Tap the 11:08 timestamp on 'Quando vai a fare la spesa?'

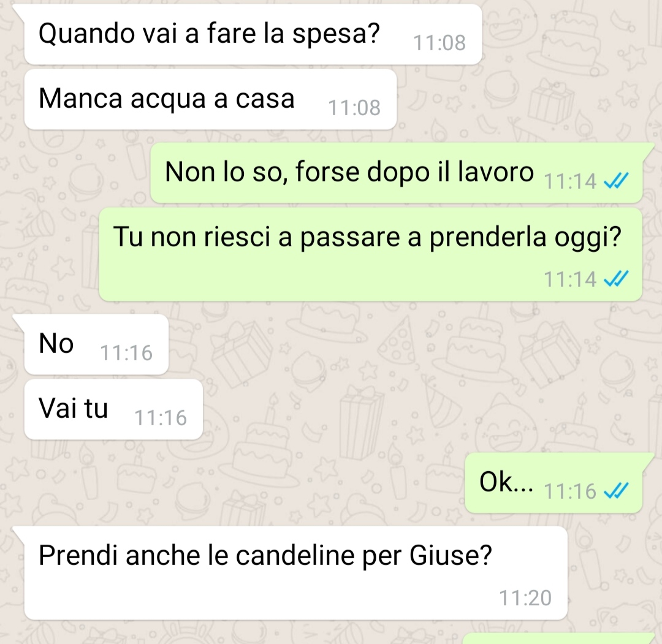(439, 43)
